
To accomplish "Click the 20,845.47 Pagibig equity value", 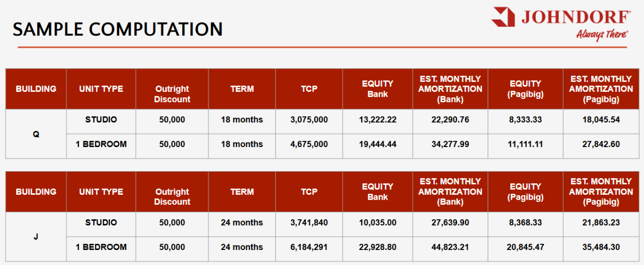I will (x=525, y=247).
